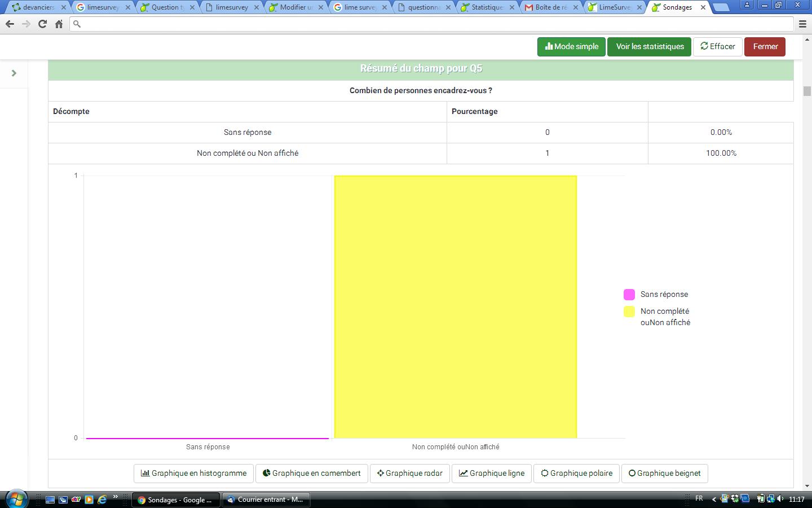812x508 pixels.
Task: Click the yellow Non complété legend swatch
Action: point(629,312)
